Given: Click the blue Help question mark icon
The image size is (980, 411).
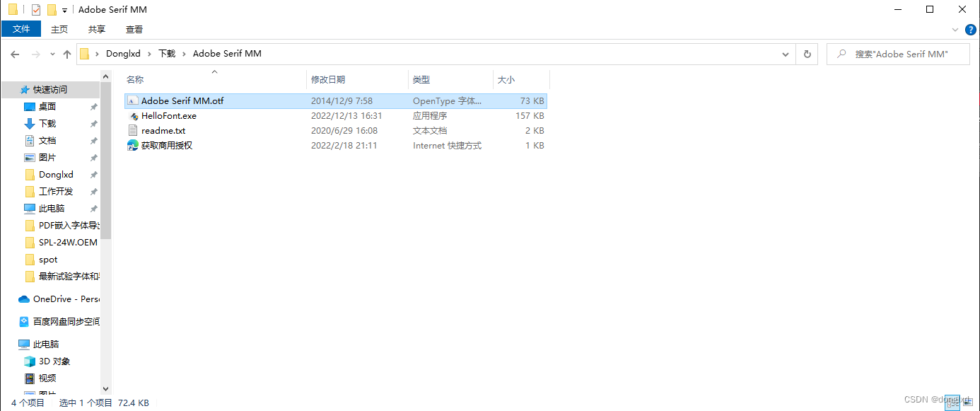Looking at the screenshot, I should point(970,29).
